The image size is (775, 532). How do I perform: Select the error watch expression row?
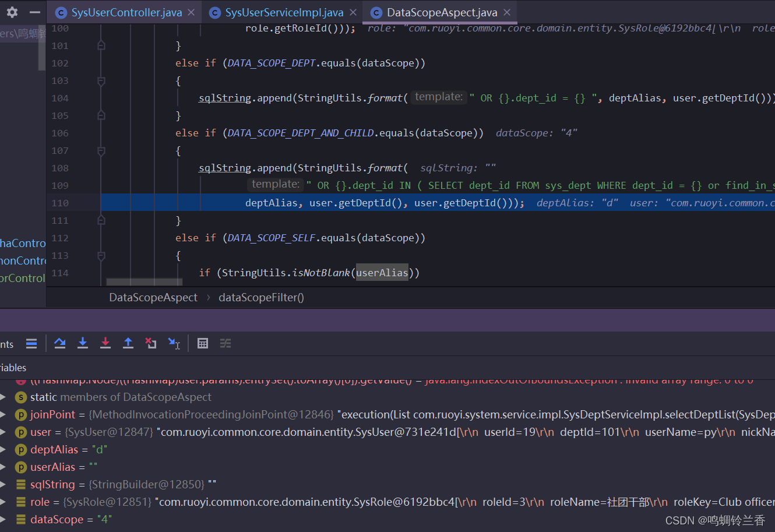click(388, 381)
